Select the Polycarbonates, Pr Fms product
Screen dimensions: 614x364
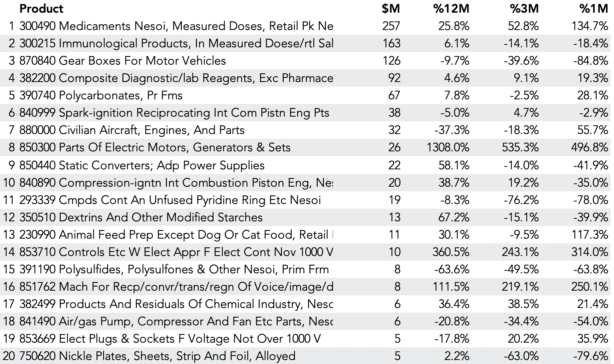(x=101, y=95)
